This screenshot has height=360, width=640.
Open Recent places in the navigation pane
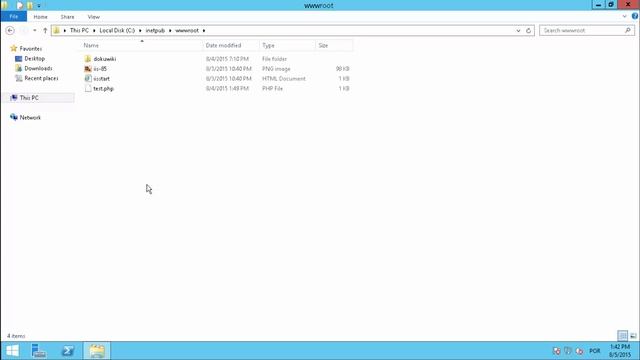click(41, 78)
